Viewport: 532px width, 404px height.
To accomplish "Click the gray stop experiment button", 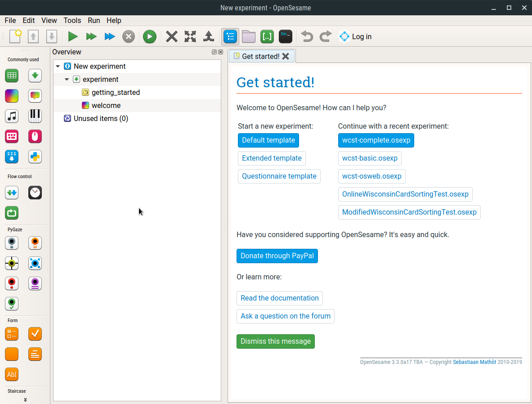I will pos(129,36).
